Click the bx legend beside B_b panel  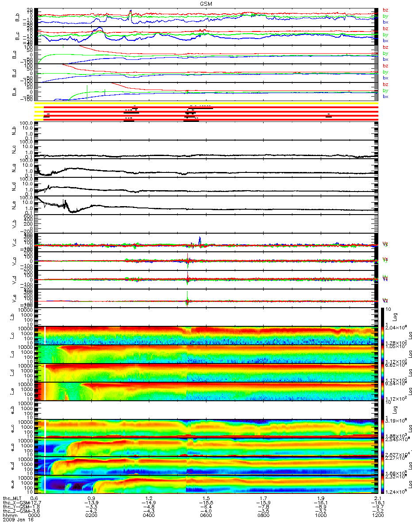(385, 22)
